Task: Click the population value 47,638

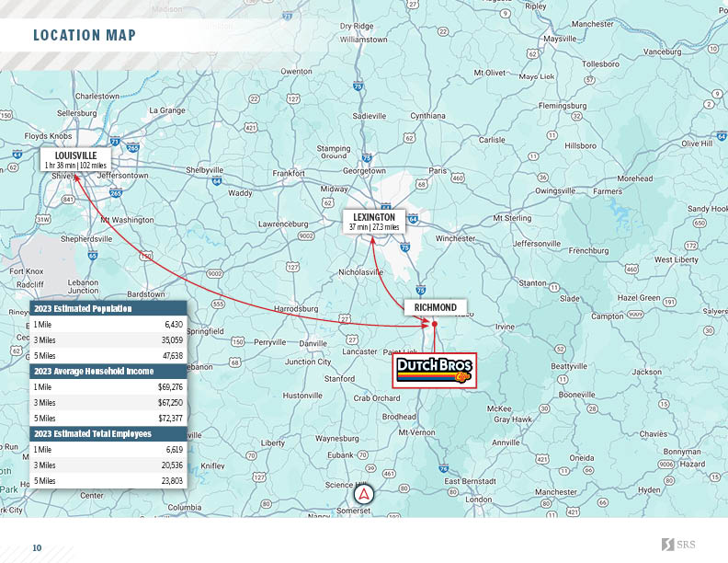Action: tap(172, 356)
